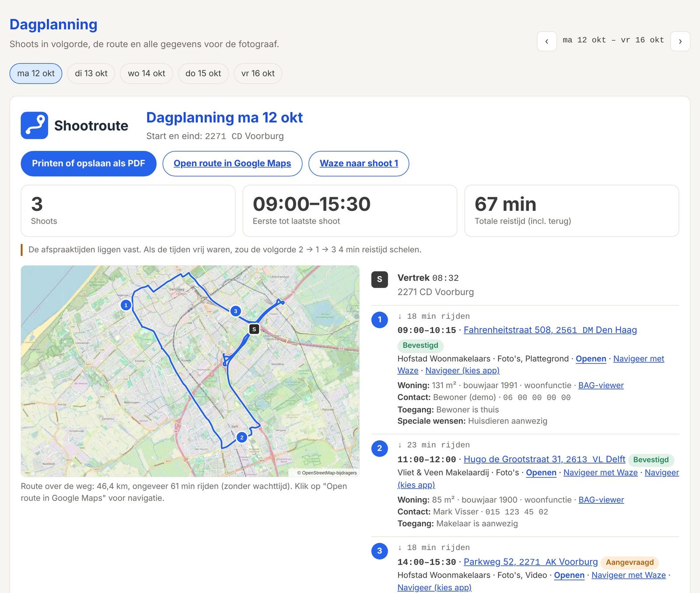Click Navigeer met Waze for Delft shoot

point(601,473)
